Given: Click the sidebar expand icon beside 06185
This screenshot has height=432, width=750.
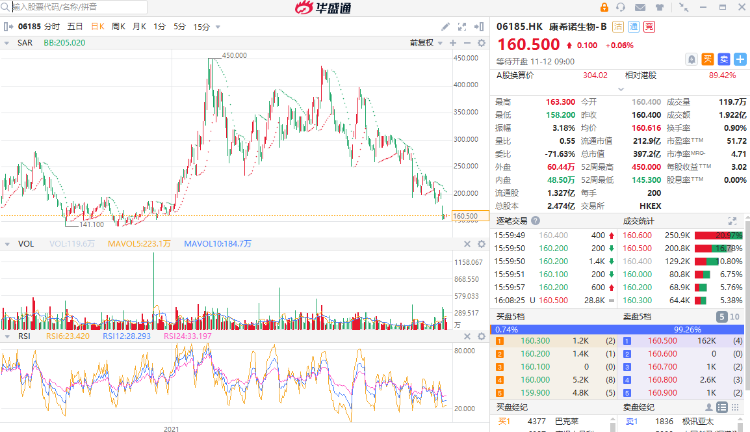Looking at the screenshot, I should pos(8,27).
